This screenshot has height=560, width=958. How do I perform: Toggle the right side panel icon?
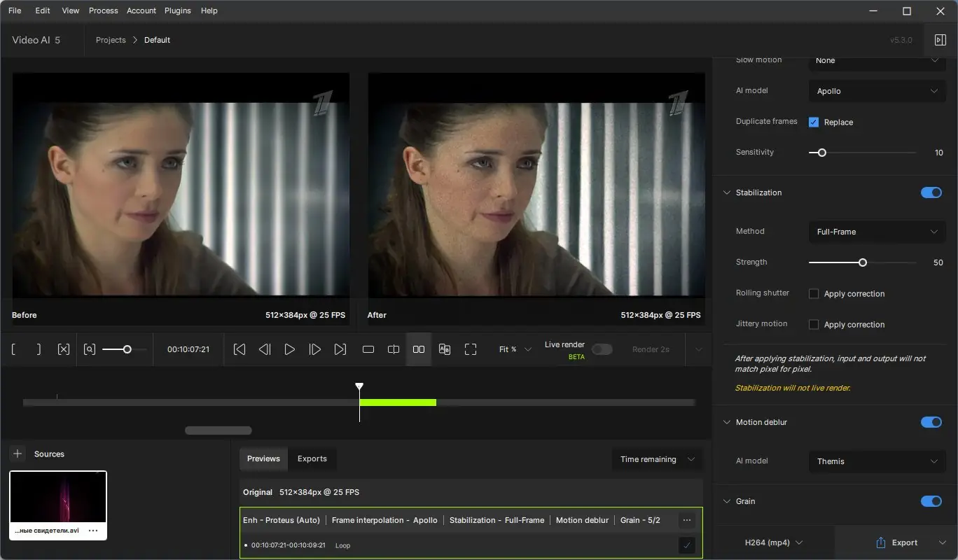point(940,40)
